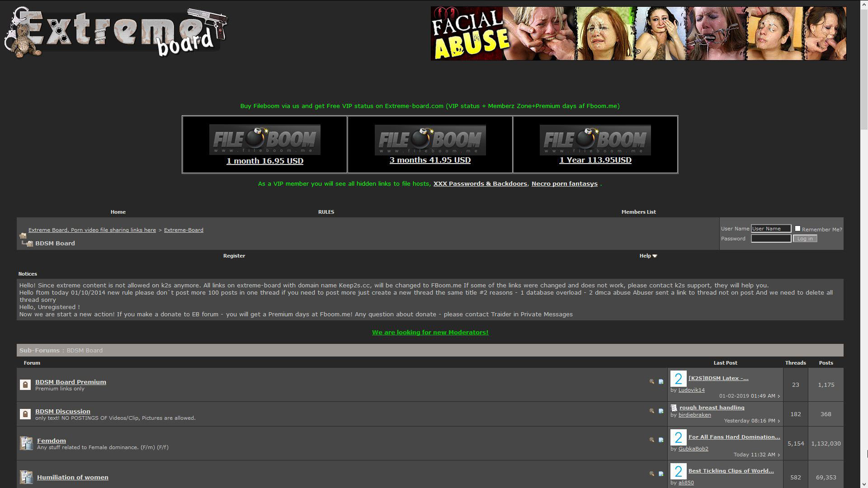
Task: Open last post '[K2S]BDSM Latex -...'
Action: pyautogui.click(x=718, y=378)
